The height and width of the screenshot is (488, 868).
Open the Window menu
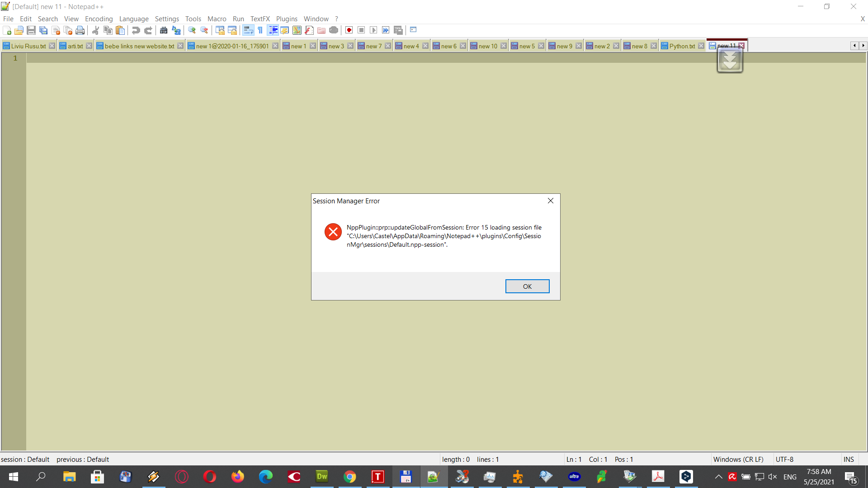pos(316,19)
